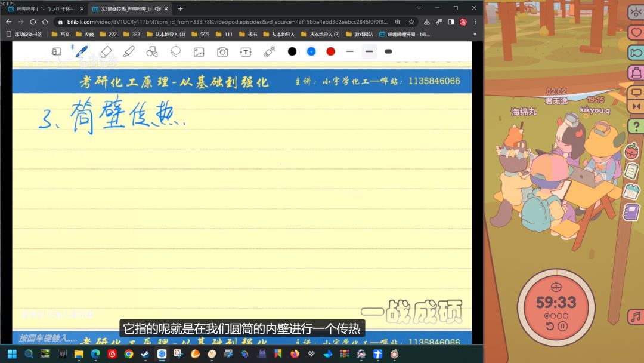Screen dimensions: 644x363
Task: Open the 移动设备书签 bookmark
Action: (x=24, y=34)
